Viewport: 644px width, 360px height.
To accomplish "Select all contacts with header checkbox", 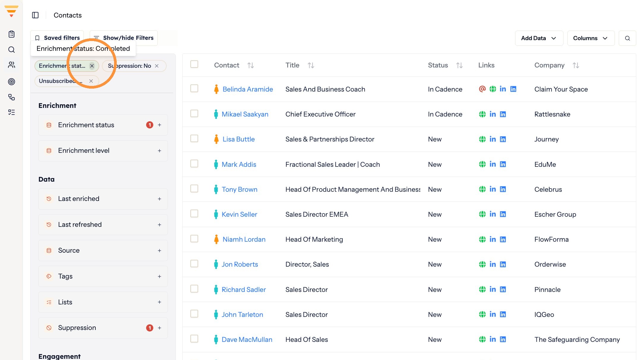I will [x=194, y=64].
